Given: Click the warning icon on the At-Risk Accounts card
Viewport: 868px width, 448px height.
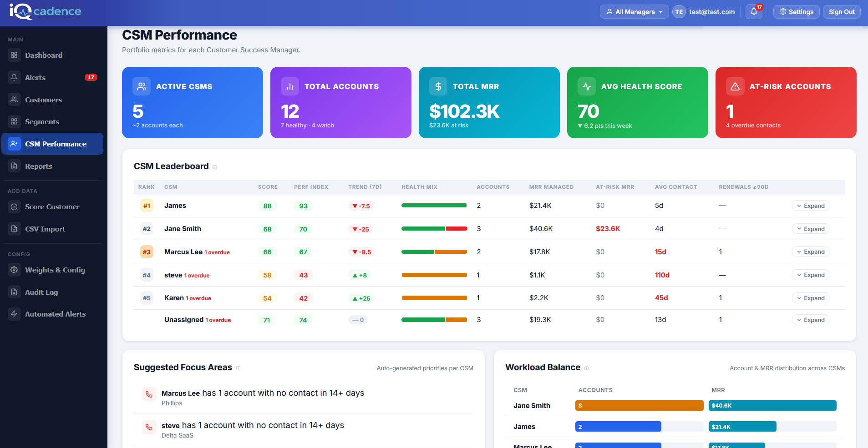Looking at the screenshot, I should pos(735,86).
